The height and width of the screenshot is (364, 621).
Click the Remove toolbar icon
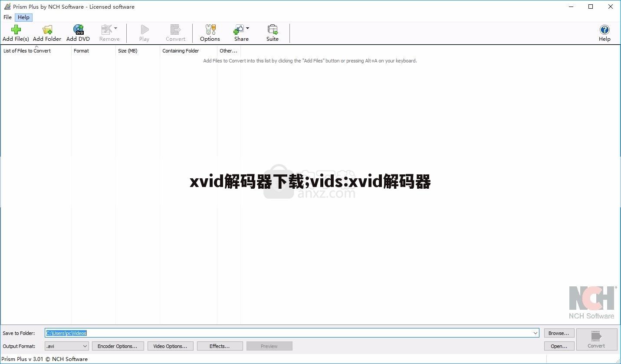point(106,30)
